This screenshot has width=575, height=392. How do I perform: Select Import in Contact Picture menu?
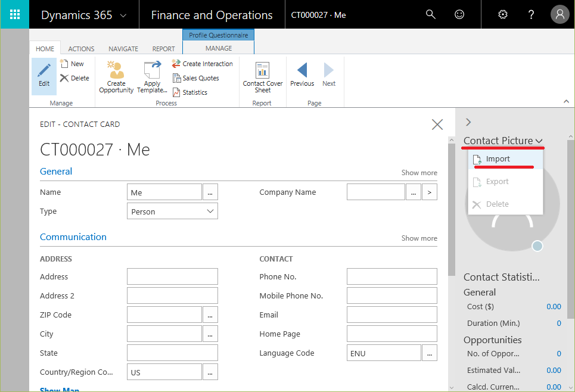click(506, 159)
